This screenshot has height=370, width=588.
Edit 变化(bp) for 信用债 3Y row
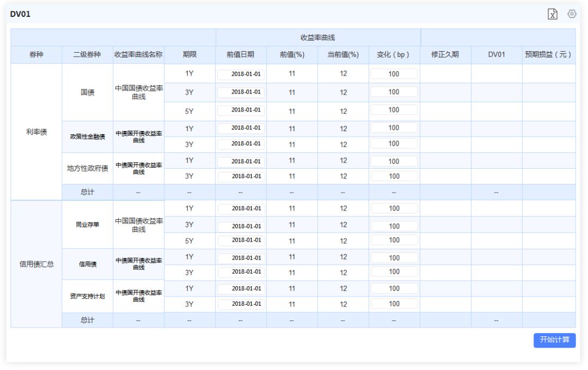(394, 272)
